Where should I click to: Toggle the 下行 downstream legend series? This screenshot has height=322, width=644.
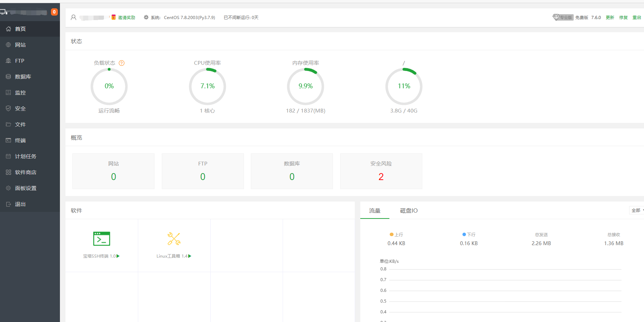[x=469, y=234]
